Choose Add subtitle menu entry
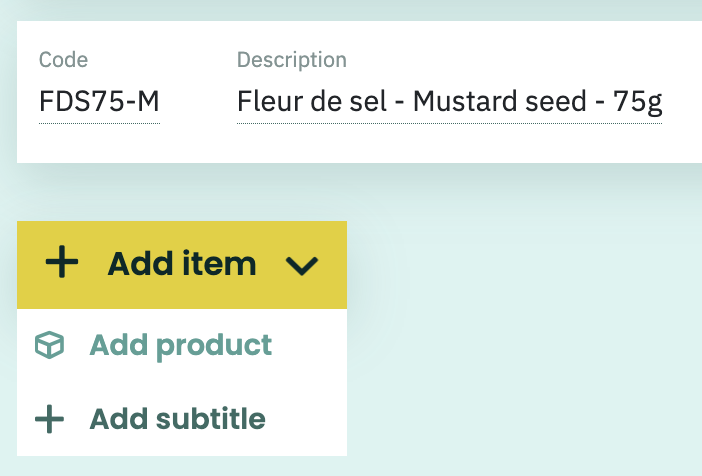 182,419
